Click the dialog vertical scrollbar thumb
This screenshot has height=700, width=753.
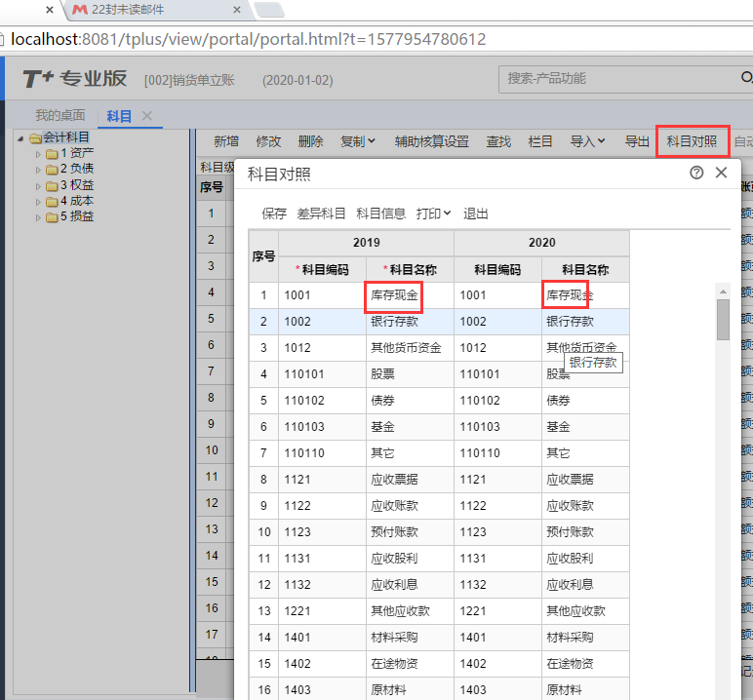(x=723, y=319)
